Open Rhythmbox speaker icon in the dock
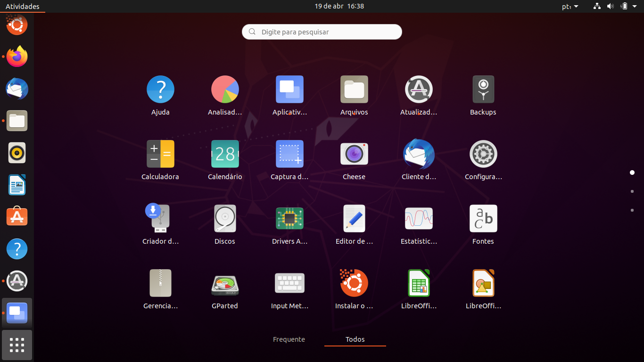 pyautogui.click(x=17, y=153)
